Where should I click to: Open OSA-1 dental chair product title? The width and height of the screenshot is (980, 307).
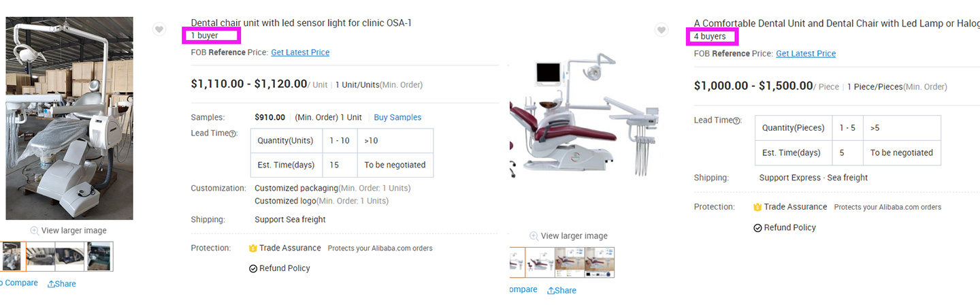tap(301, 23)
